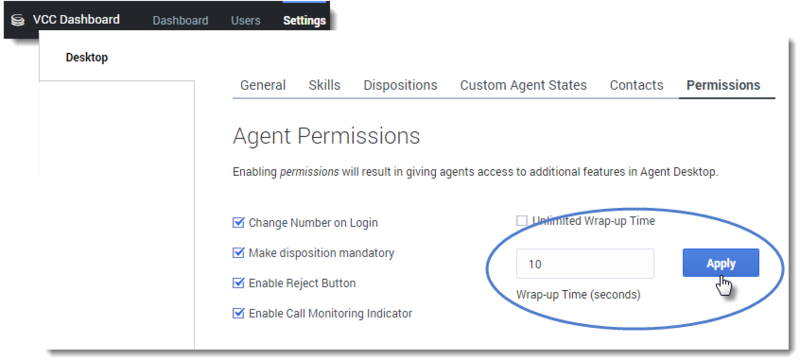Open the Users menu item
This screenshot has width=800, height=360.
coord(245,20)
